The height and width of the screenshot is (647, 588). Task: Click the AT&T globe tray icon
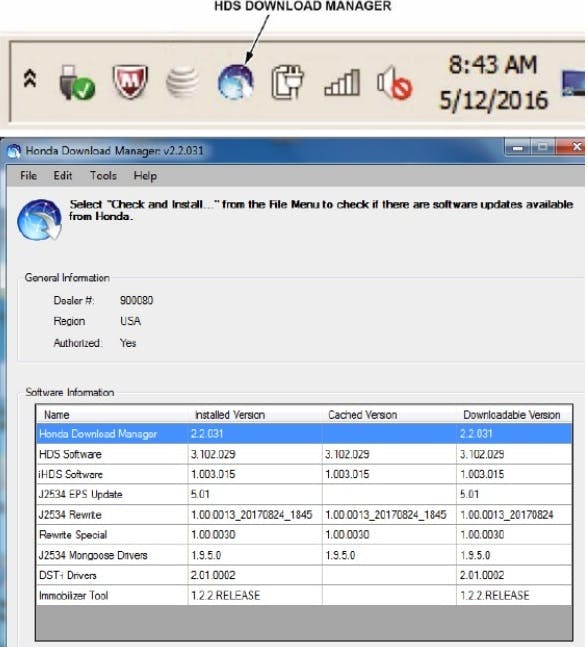coord(182,82)
